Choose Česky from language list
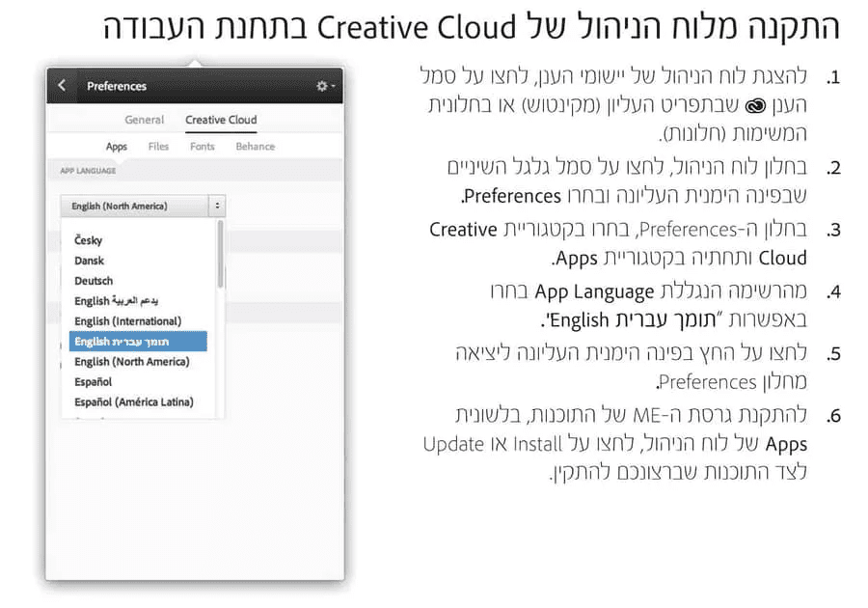The image size is (868, 608). [89, 240]
